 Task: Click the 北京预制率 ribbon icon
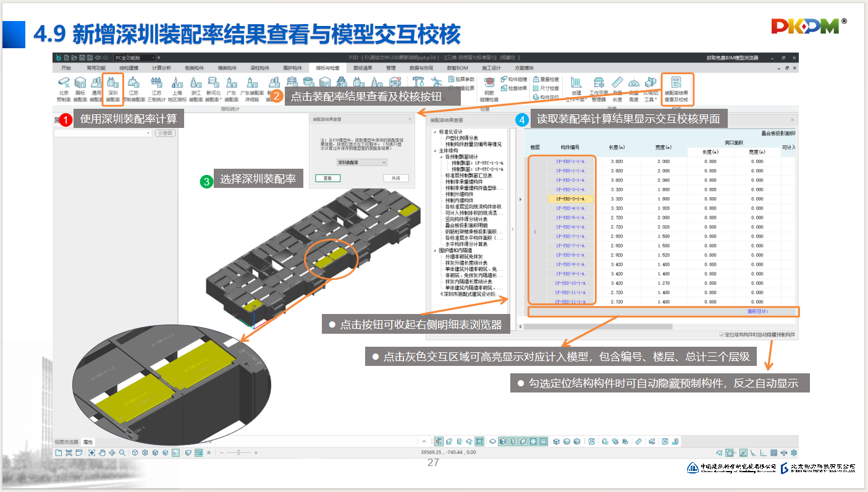[x=64, y=89]
